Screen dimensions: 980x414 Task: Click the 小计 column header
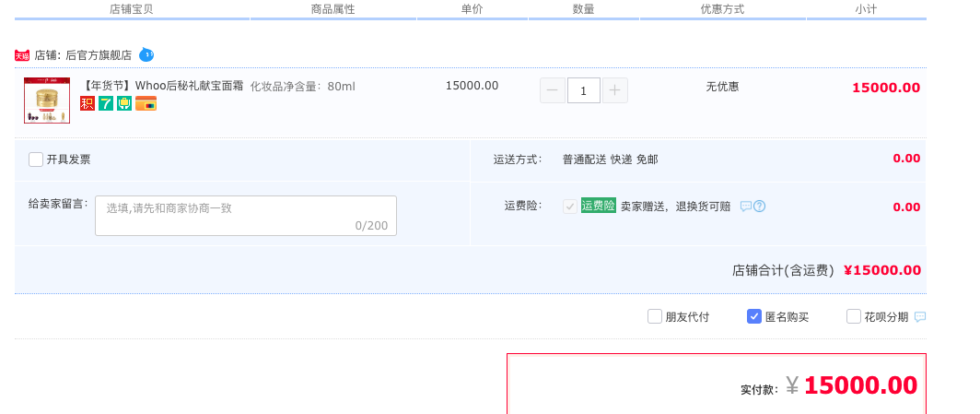tap(866, 8)
